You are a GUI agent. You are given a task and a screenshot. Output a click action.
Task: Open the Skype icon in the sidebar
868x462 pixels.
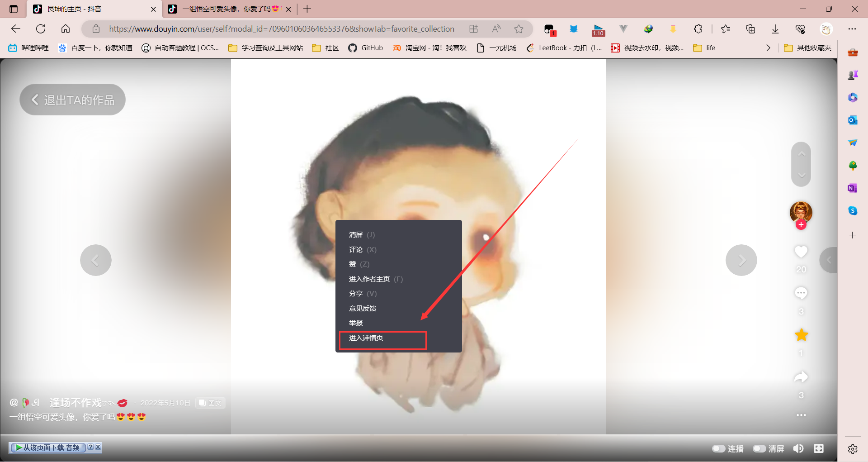(853, 211)
